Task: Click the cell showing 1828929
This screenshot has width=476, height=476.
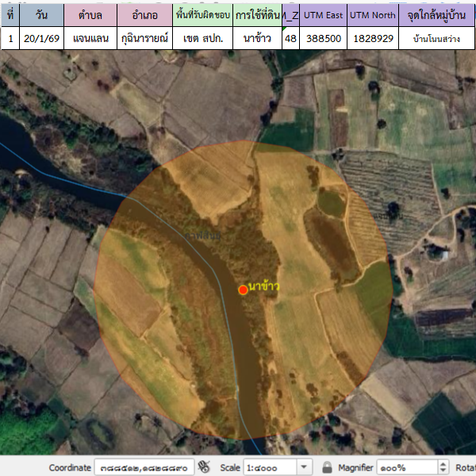Action: click(373, 38)
